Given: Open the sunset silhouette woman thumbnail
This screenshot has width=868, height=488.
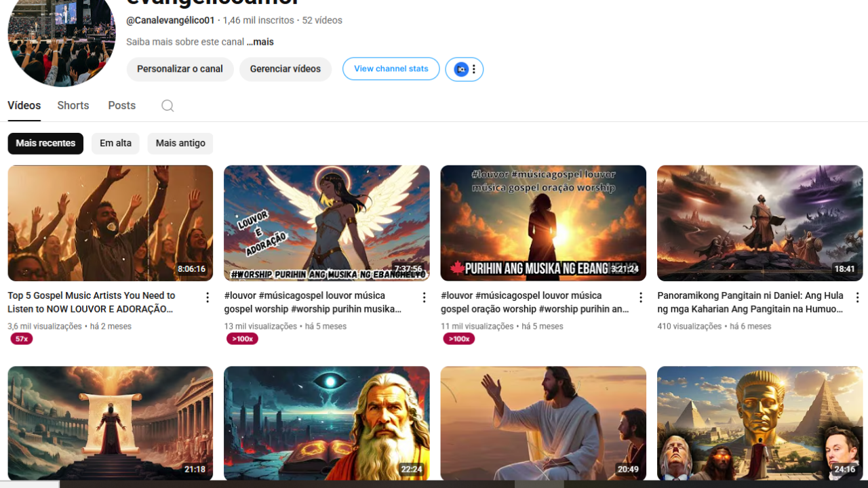Looking at the screenshot, I should [543, 223].
